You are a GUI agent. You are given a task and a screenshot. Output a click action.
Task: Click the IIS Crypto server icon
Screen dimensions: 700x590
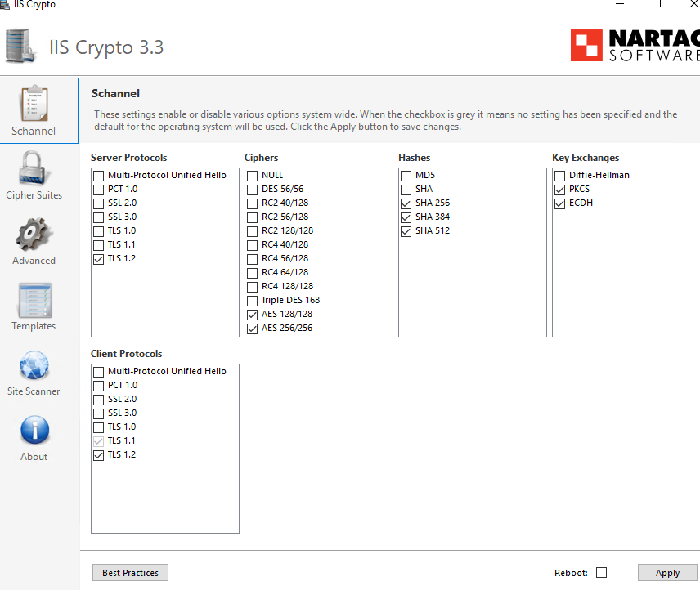(20, 46)
